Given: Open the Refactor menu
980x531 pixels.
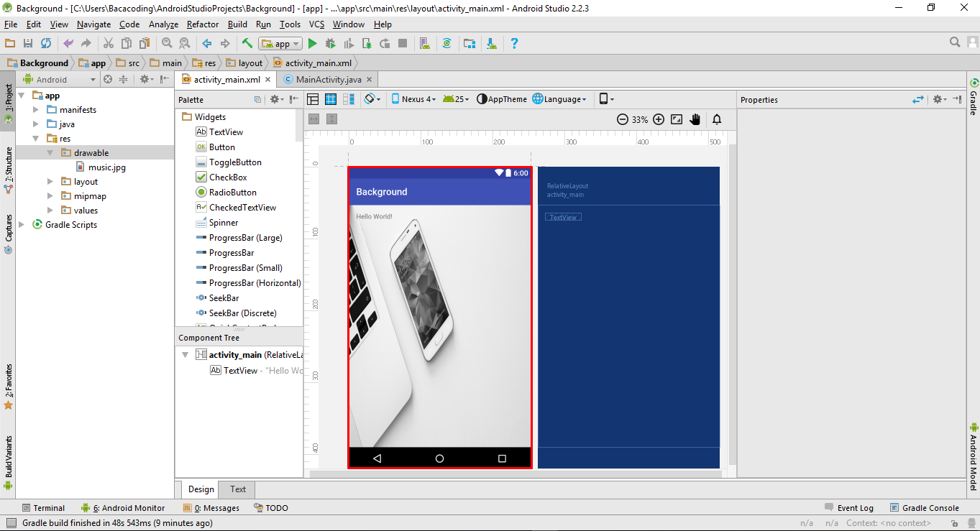Looking at the screenshot, I should click(x=202, y=24).
